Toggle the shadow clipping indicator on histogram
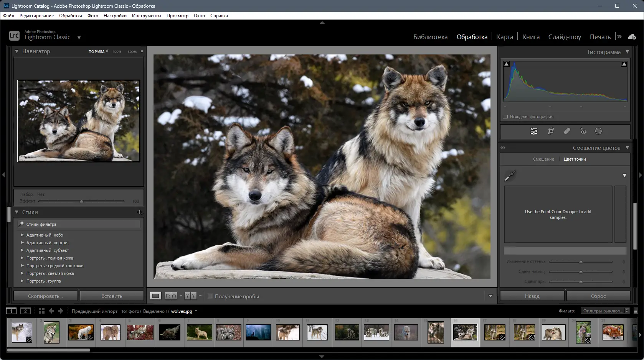This screenshot has width=644, height=360. pyautogui.click(x=507, y=64)
